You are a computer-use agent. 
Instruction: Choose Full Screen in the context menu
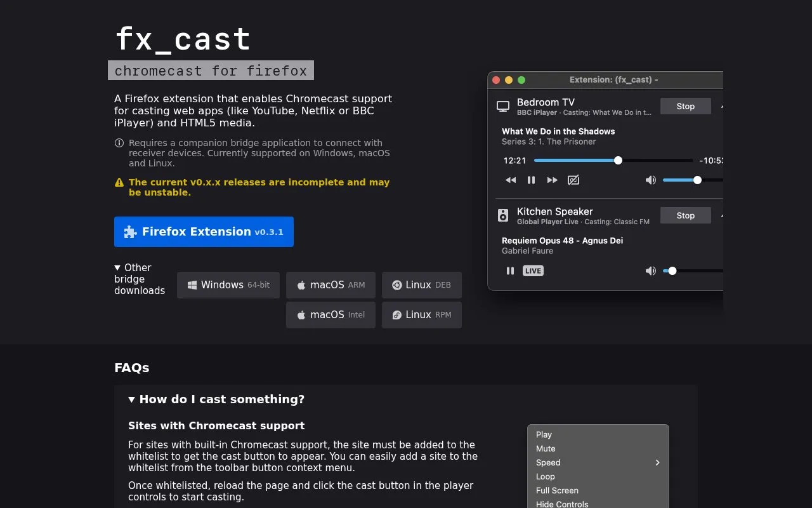[x=598, y=491]
